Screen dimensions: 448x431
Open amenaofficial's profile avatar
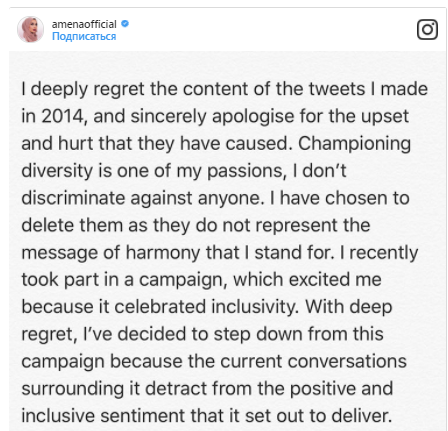[x=31, y=29]
